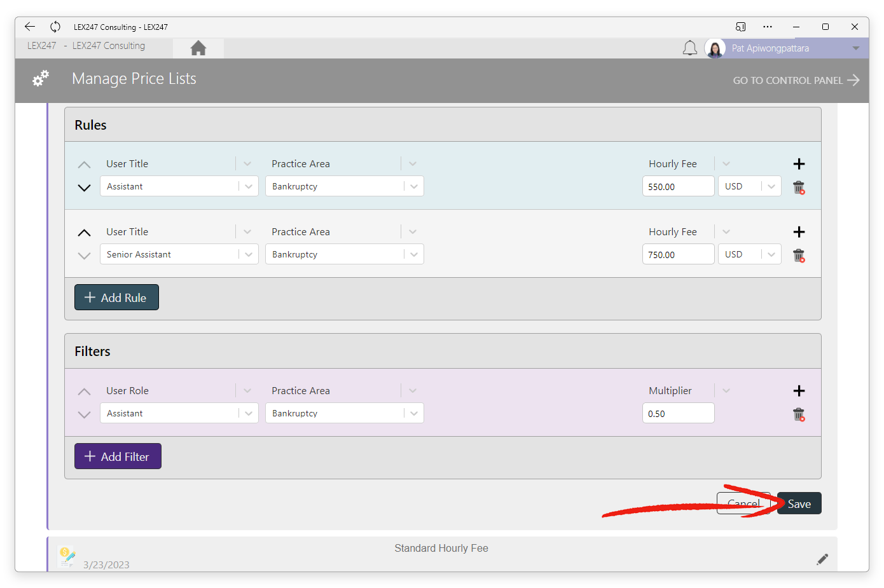884x588 pixels.
Task: Click the Rules section header
Action: tap(90, 125)
